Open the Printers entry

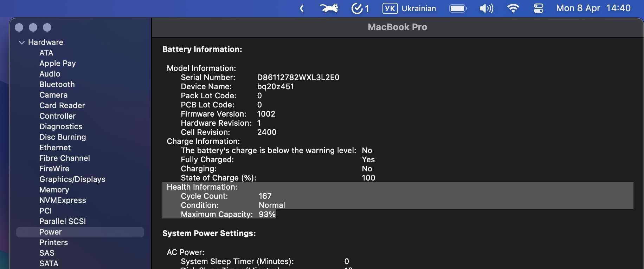[53, 242]
